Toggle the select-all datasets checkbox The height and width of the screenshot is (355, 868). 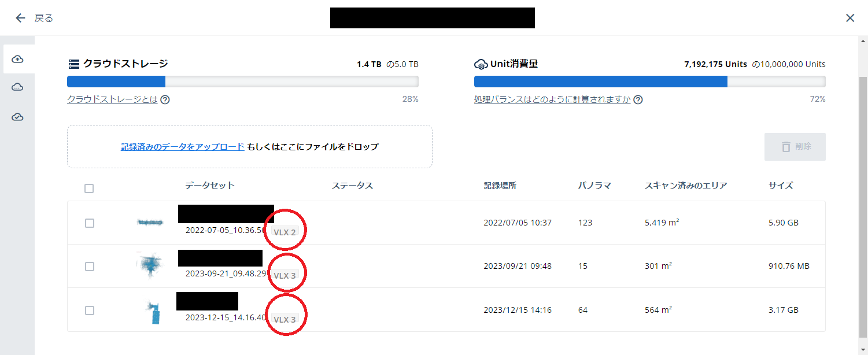[89, 188]
